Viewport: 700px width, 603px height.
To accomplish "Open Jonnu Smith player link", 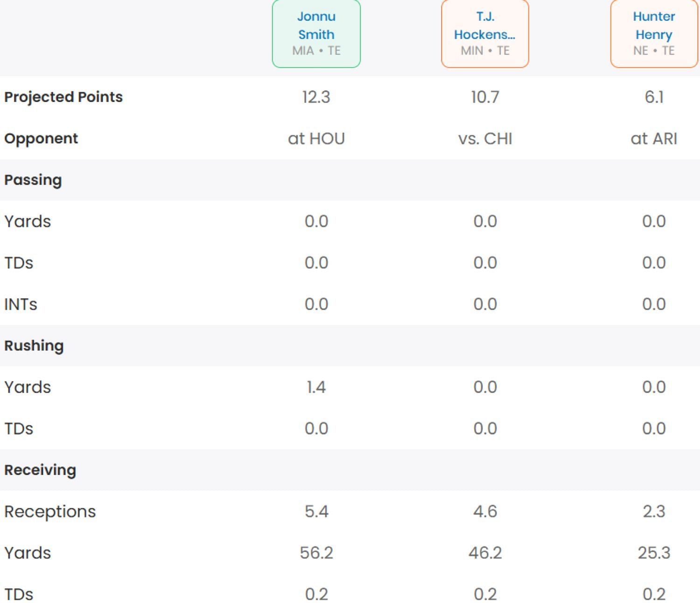I will (316, 26).
